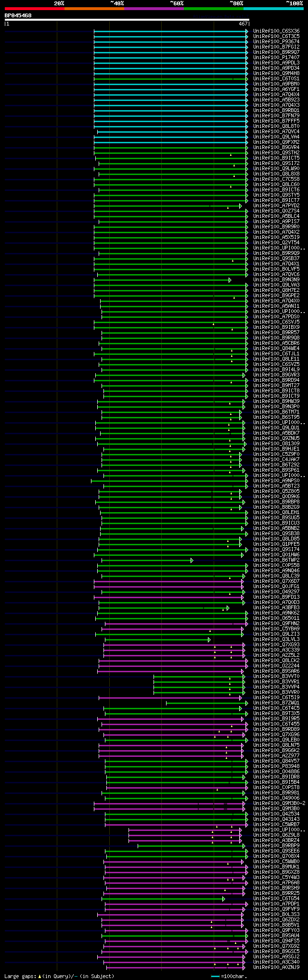Select hit UniRef100_A5ANI1
The height and width of the screenshot is (980, 308).
(x=276, y=306)
